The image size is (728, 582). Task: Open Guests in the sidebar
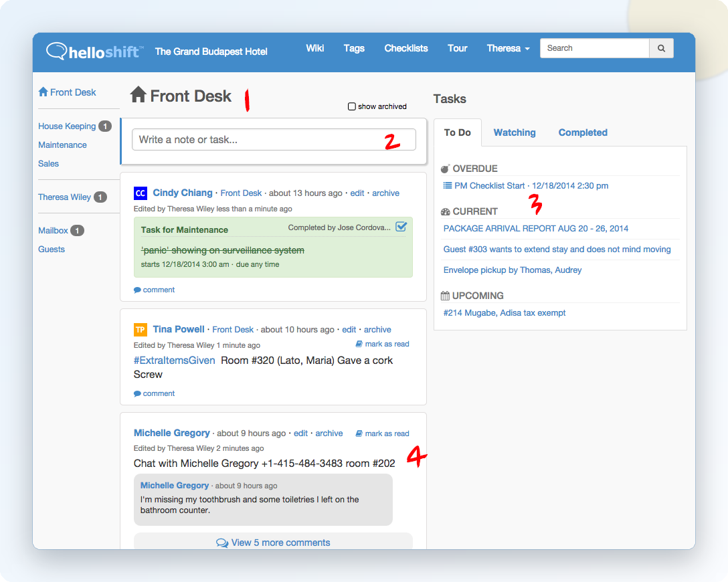tap(52, 250)
